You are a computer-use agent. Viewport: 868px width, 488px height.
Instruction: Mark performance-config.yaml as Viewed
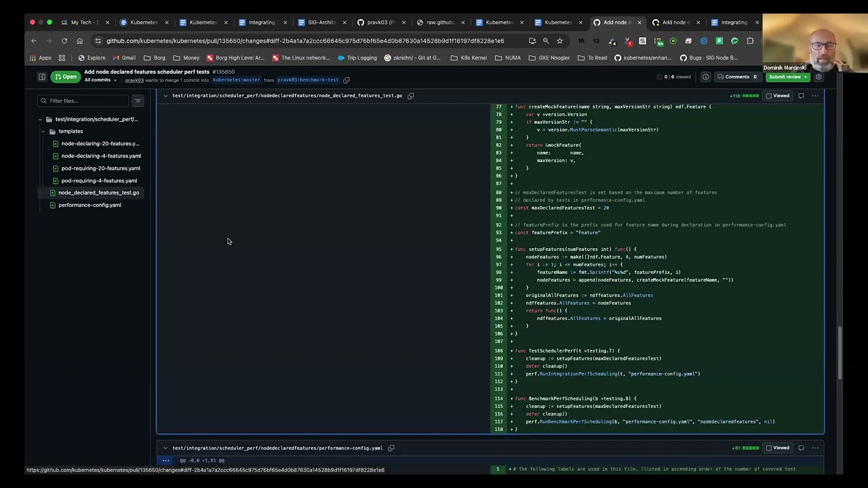[778, 448]
